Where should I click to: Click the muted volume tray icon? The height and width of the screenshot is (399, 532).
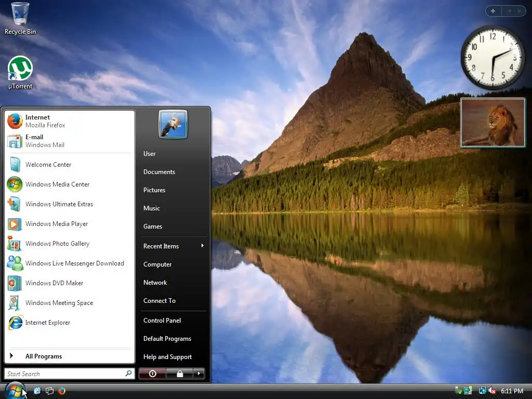[493, 391]
